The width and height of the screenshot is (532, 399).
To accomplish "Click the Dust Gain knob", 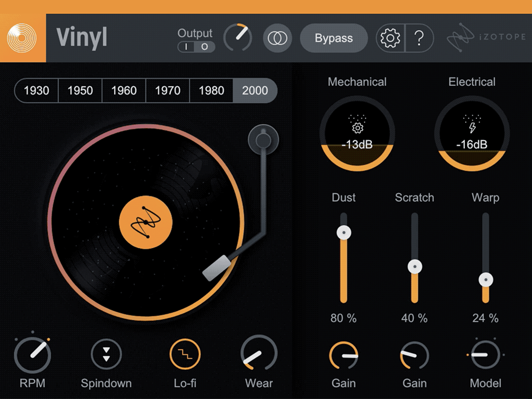I will [344, 355].
